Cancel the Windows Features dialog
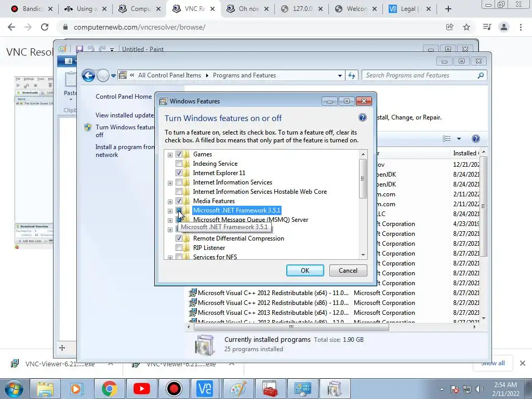This screenshot has height=399, width=532. coord(348,270)
